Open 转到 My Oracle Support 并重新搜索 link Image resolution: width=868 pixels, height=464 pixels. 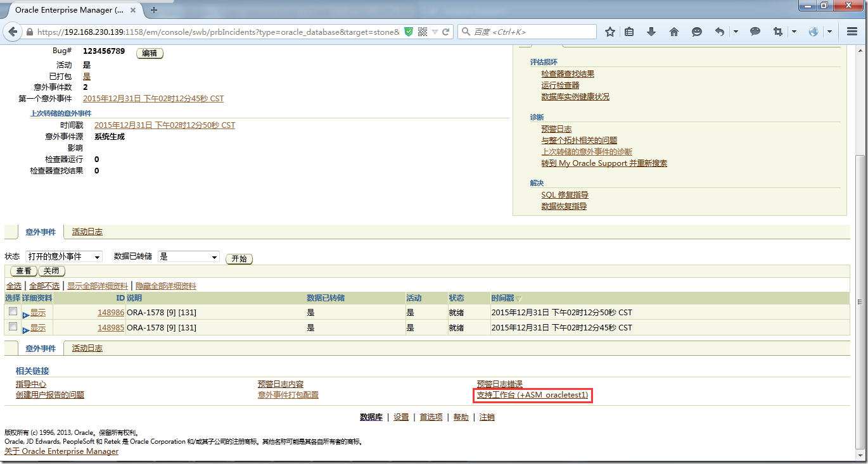[604, 163]
